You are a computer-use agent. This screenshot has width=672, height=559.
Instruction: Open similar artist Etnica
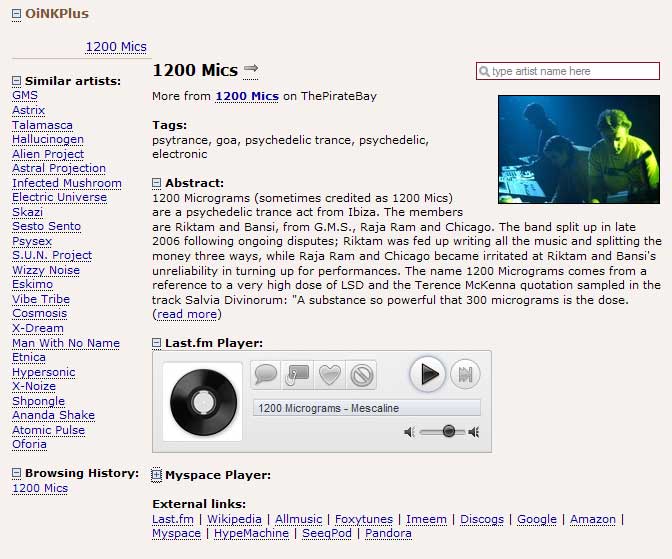[29, 357]
